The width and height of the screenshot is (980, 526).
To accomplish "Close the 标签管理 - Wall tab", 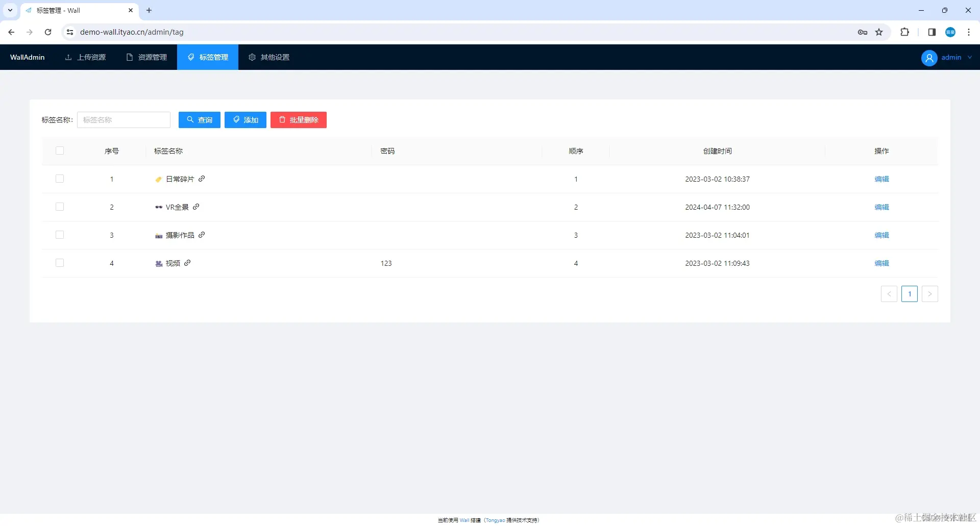I will 131,10.
